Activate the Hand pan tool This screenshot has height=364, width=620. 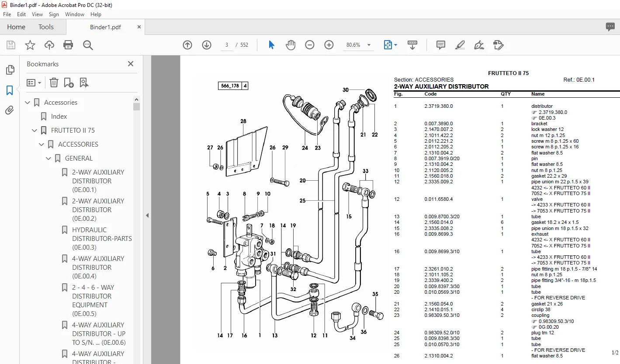coord(291,45)
